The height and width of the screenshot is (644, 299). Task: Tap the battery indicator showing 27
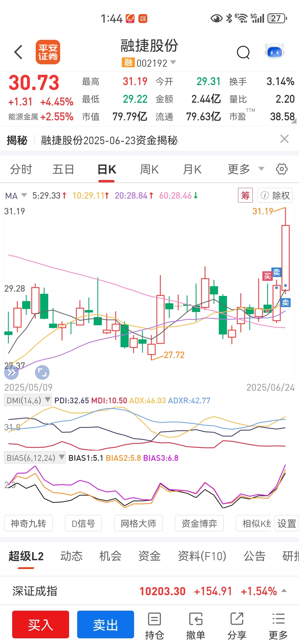pos(277,18)
